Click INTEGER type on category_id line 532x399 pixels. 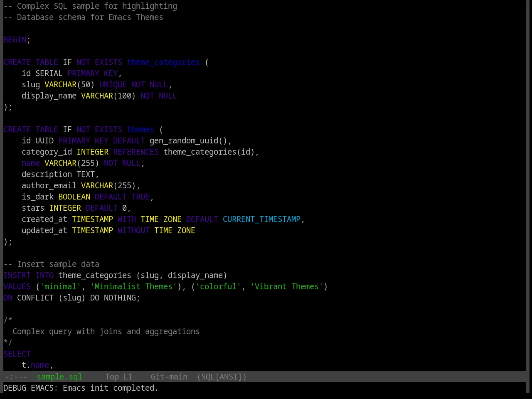tap(93, 152)
